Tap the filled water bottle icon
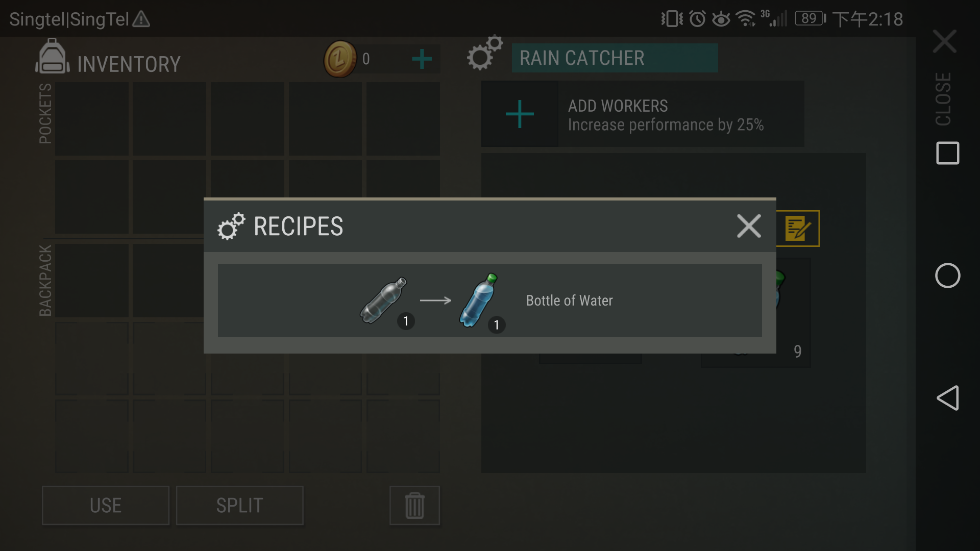Viewport: 980px width, 551px height. (479, 300)
